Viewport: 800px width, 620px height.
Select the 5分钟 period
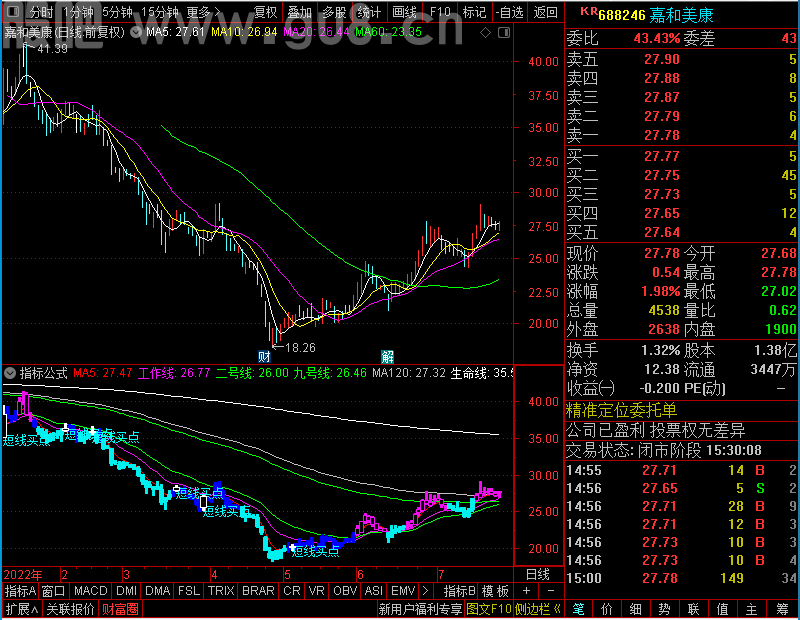pyautogui.click(x=117, y=12)
